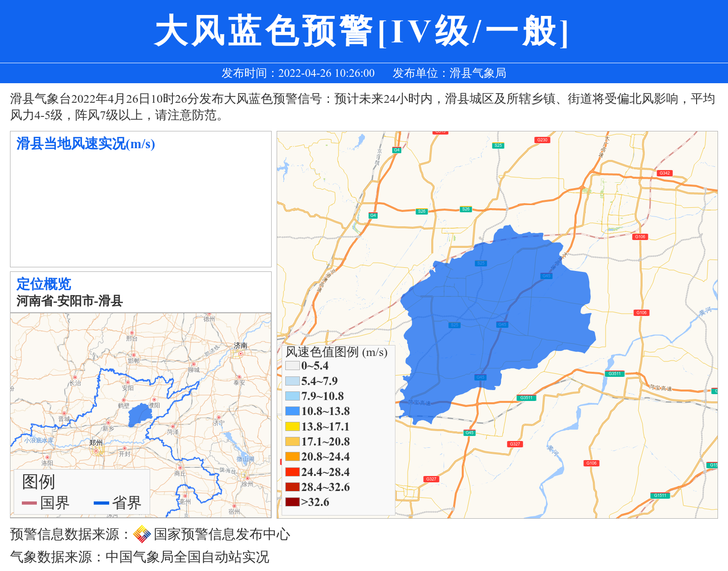Click the 濮阳 city marker on overview map
This screenshot has width=728, height=571.
[x=154, y=400]
